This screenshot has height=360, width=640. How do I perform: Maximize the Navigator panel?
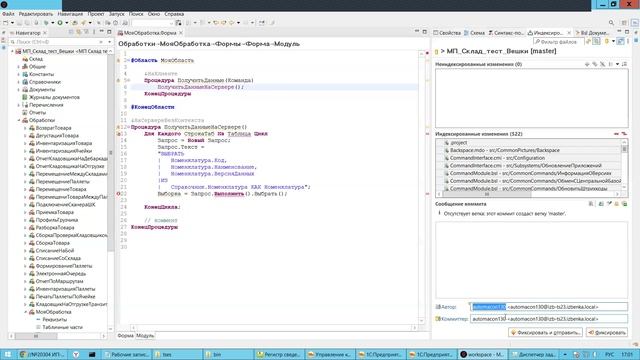click(109, 31)
